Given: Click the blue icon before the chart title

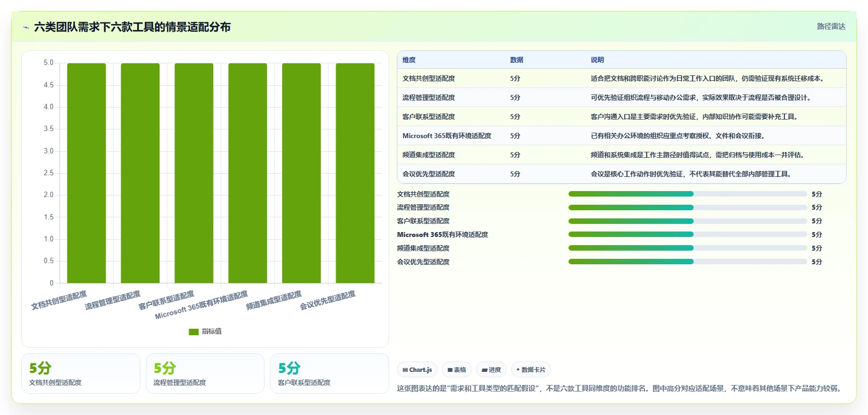Looking at the screenshot, I should coord(26,27).
